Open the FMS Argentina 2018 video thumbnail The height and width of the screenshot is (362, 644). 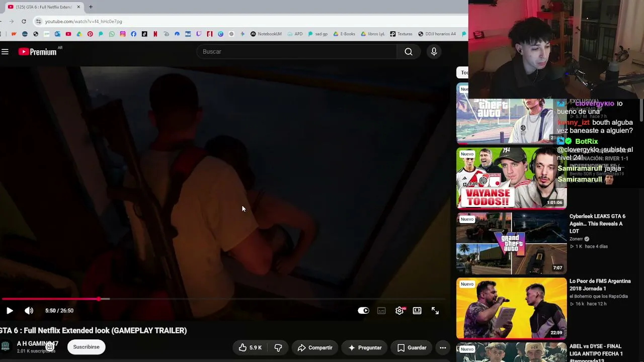point(511,308)
